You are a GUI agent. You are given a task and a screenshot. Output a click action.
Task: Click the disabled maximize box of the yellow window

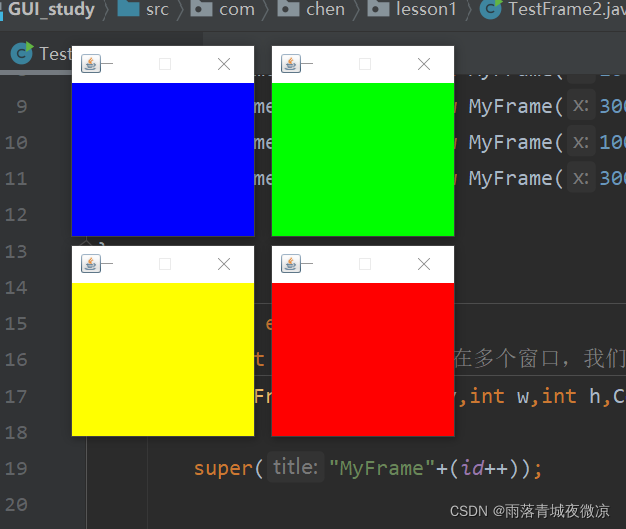(165, 264)
